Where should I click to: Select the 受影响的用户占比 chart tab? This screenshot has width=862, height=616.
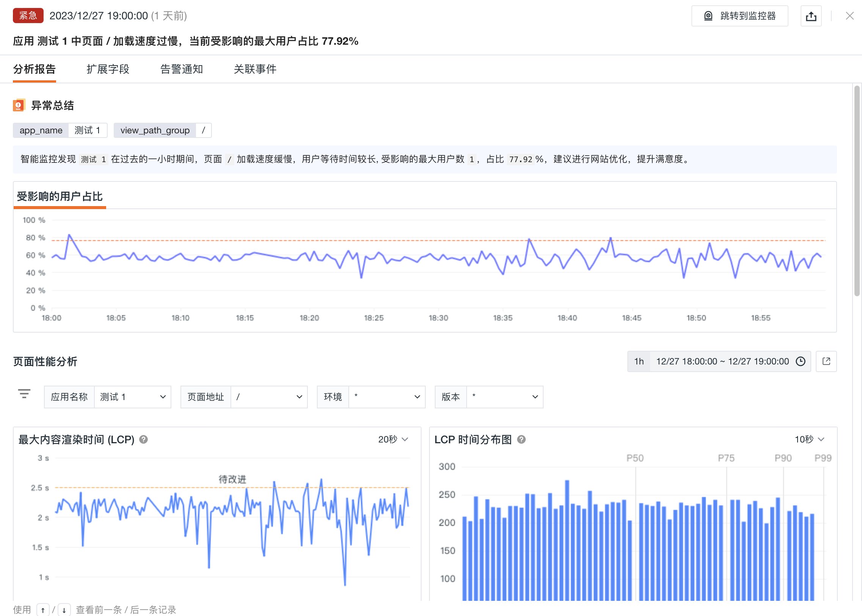pyautogui.click(x=60, y=197)
